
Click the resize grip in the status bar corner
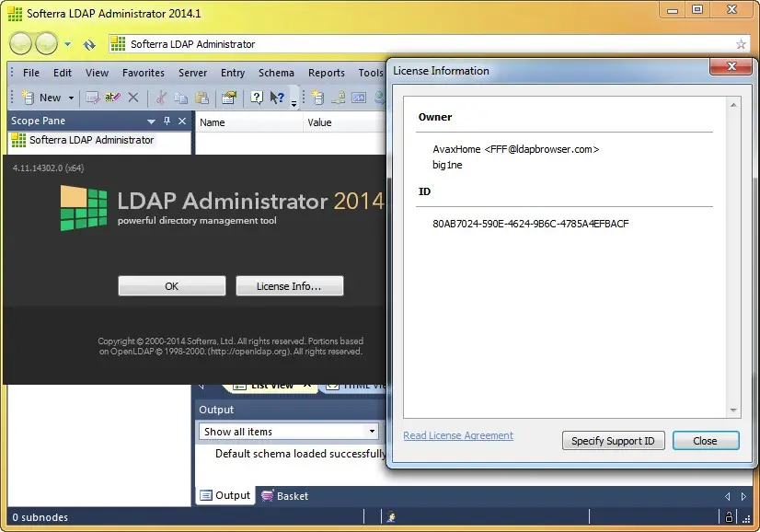pyautogui.click(x=746, y=519)
